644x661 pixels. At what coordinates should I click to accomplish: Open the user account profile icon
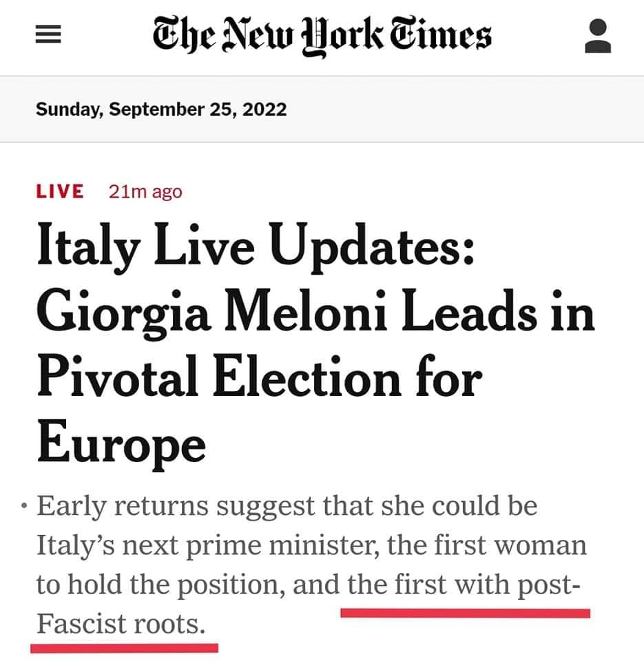[598, 35]
